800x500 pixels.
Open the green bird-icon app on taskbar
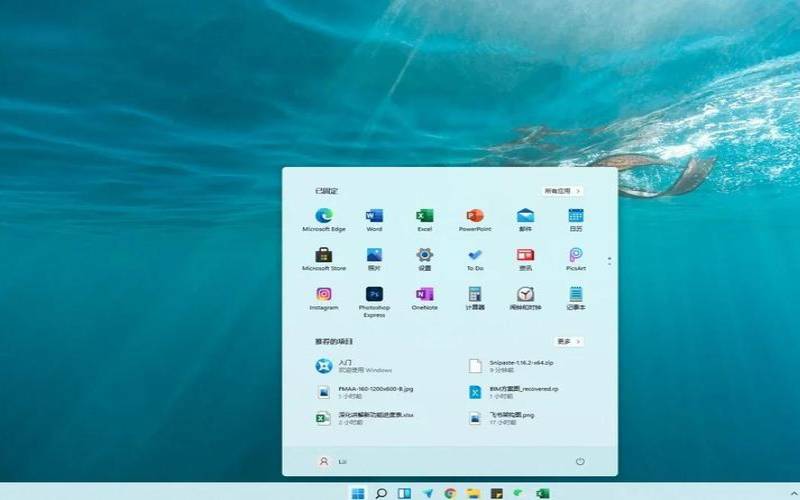[x=519, y=493]
